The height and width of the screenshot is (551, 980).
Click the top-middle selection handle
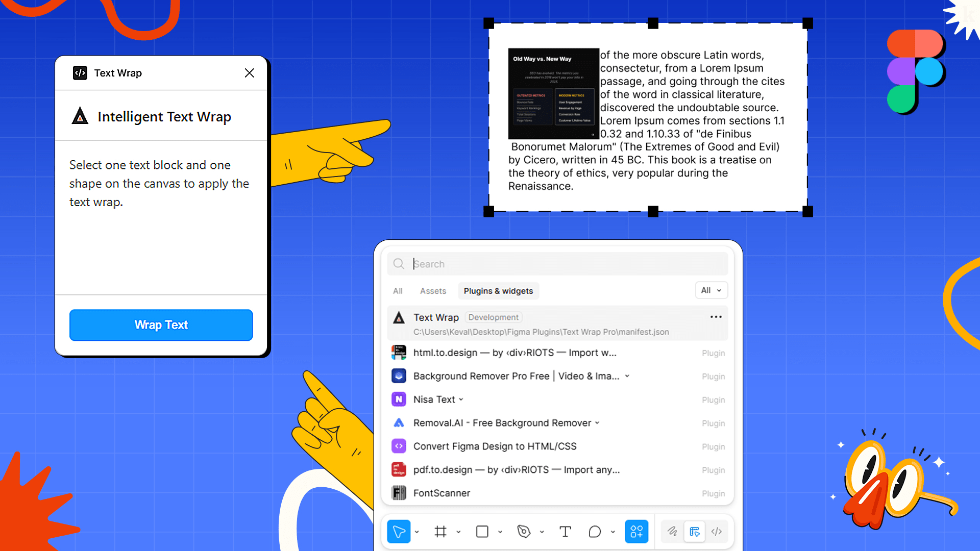click(653, 23)
